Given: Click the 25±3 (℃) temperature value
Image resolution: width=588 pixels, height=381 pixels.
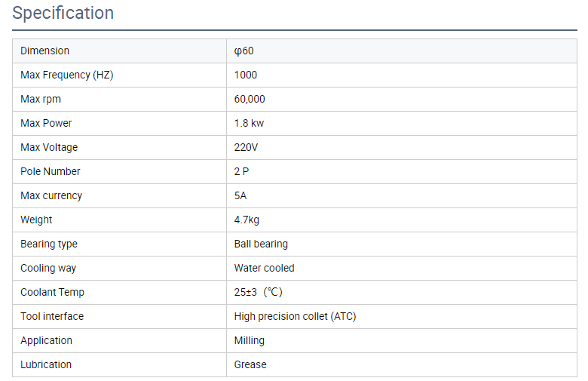Looking at the screenshot, I should (x=258, y=292).
